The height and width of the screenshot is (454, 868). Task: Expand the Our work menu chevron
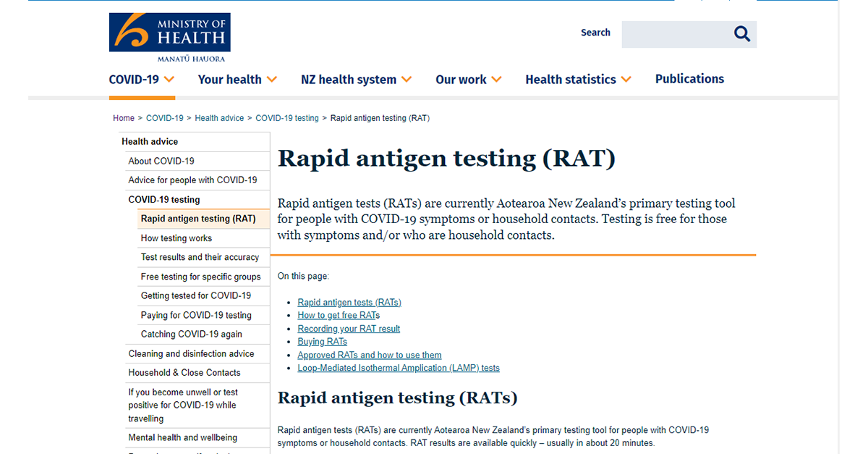(x=497, y=80)
